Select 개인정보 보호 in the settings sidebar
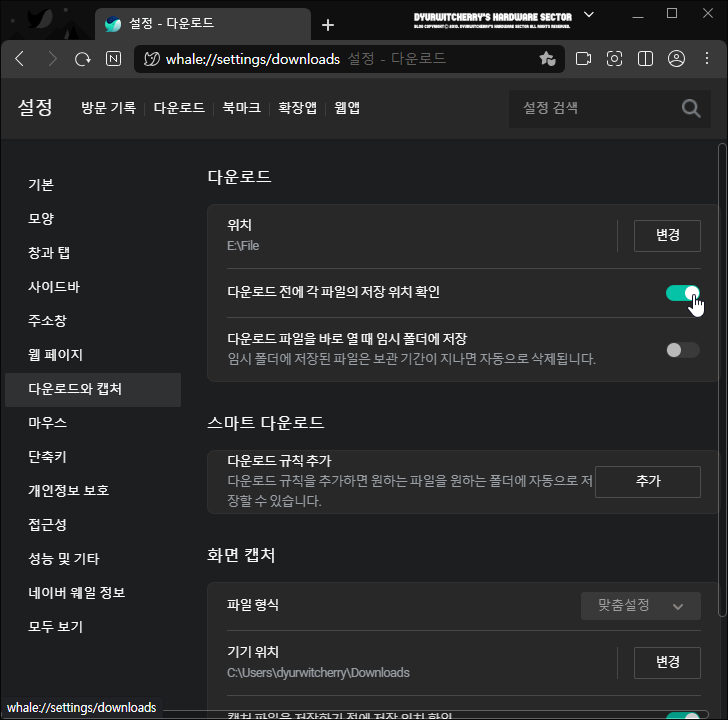The height and width of the screenshot is (720, 728). (69, 491)
